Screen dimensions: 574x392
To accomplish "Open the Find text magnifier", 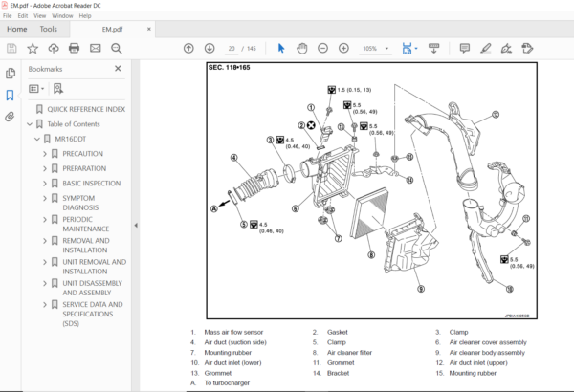I will tap(117, 49).
